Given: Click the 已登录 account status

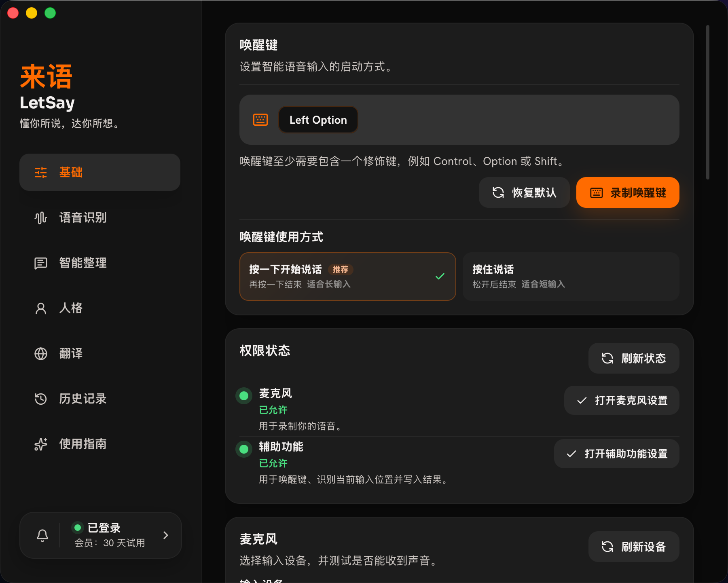Looking at the screenshot, I should click(104, 528).
